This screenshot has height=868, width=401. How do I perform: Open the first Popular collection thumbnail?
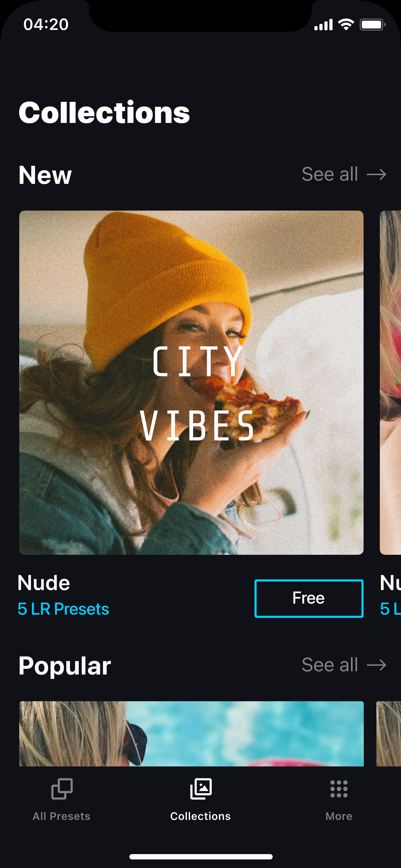pos(191,734)
